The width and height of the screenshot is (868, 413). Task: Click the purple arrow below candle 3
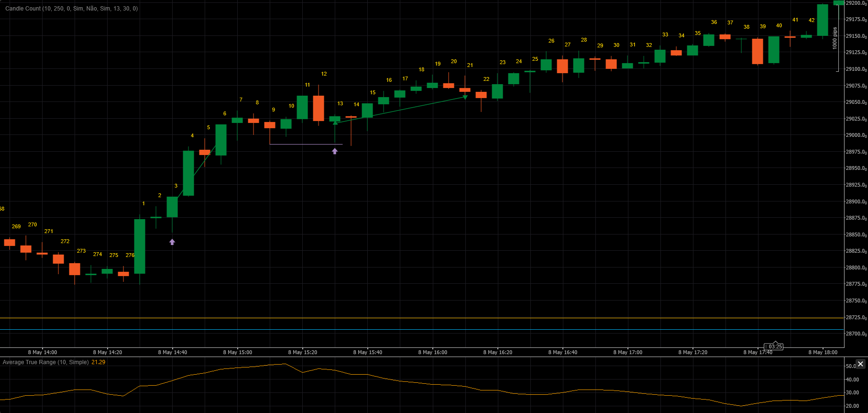[x=172, y=242]
